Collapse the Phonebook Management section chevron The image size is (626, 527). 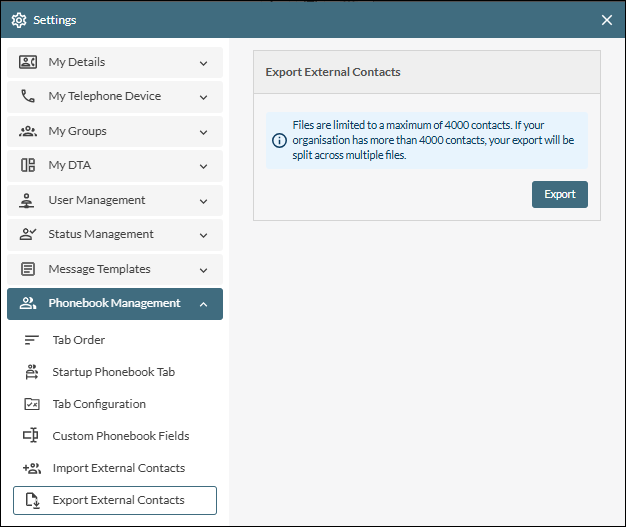203,304
